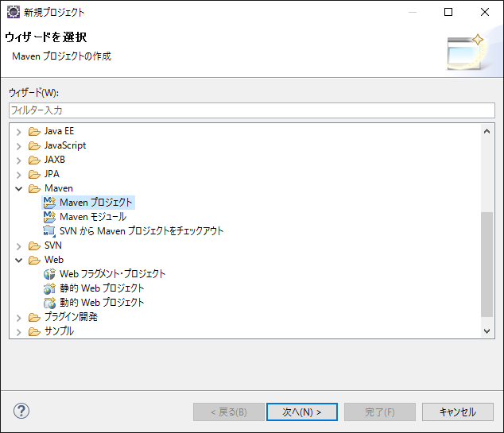Select Web フラグメント・プロジェクト entry text

pyautogui.click(x=113, y=274)
